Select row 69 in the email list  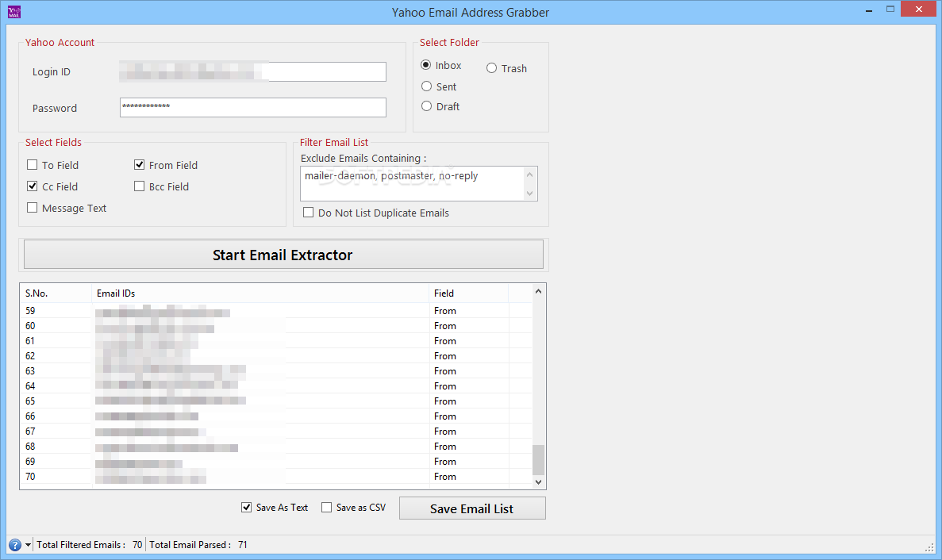tap(275, 461)
